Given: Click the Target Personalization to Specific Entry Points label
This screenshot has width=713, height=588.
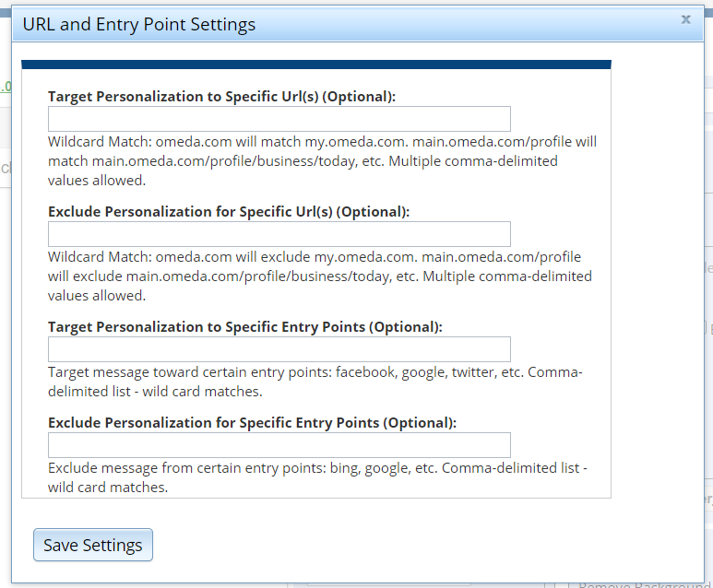Looking at the screenshot, I should click(x=244, y=326).
